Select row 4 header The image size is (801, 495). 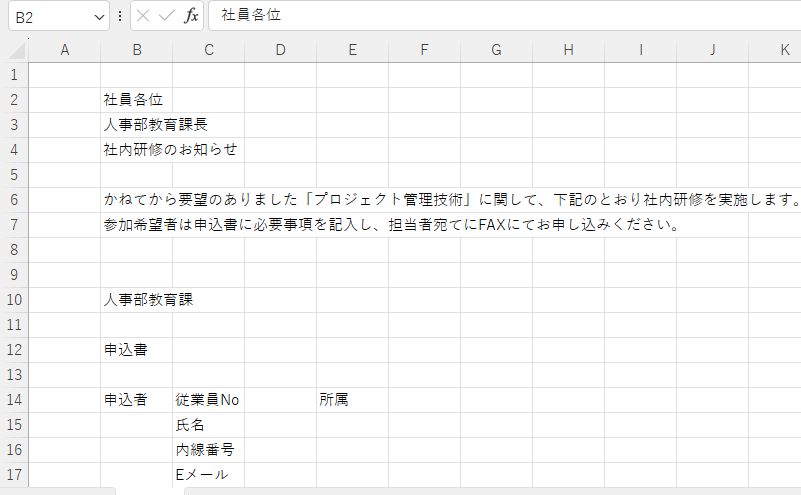pos(14,150)
